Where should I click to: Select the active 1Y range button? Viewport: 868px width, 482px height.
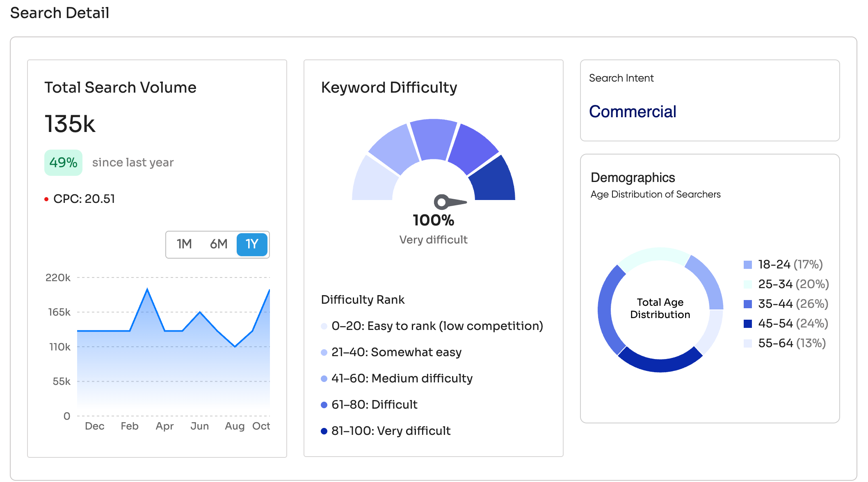pyautogui.click(x=252, y=244)
